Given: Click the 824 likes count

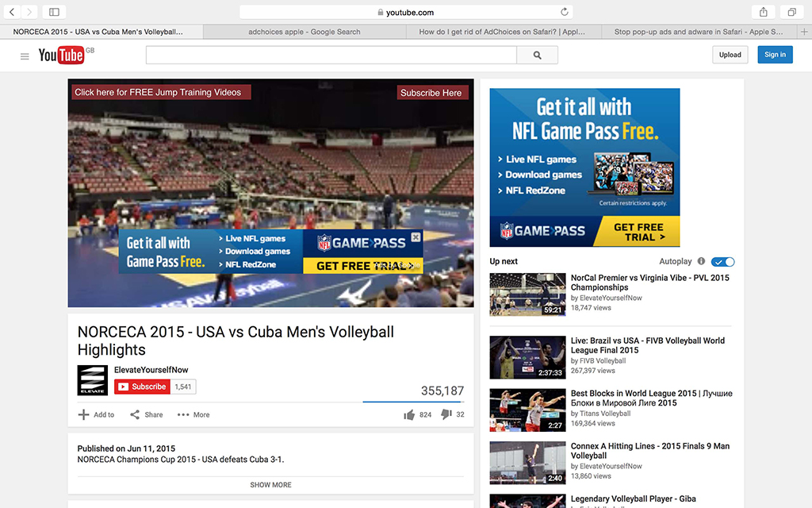Looking at the screenshot, I should tap(426, 414).
